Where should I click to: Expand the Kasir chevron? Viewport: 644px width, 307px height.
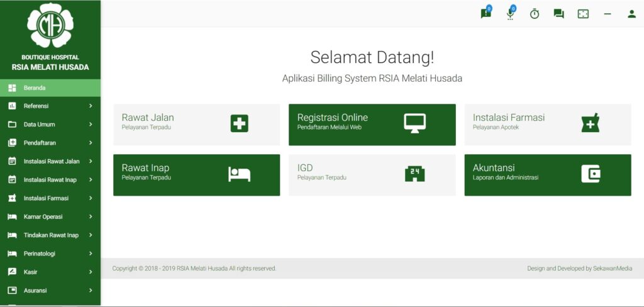pyautogui.click(x=91, y=272)
